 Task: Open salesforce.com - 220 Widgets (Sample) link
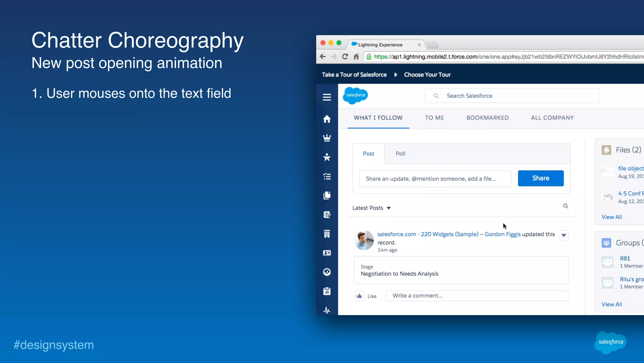click(x=428, y=234)
